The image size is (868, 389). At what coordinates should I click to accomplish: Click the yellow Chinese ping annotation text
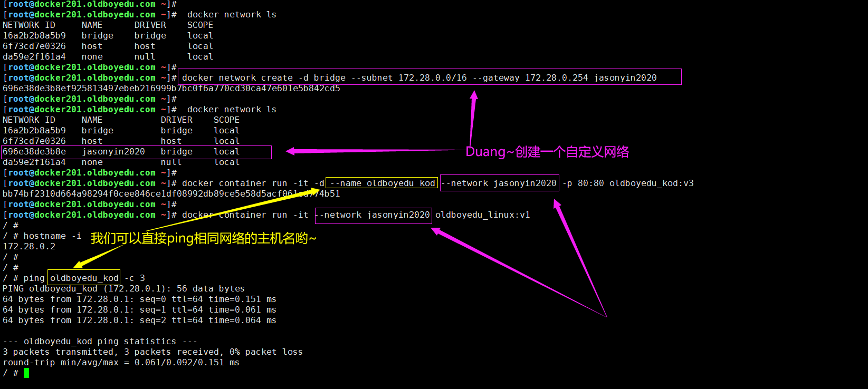click(x=203, y=238)
